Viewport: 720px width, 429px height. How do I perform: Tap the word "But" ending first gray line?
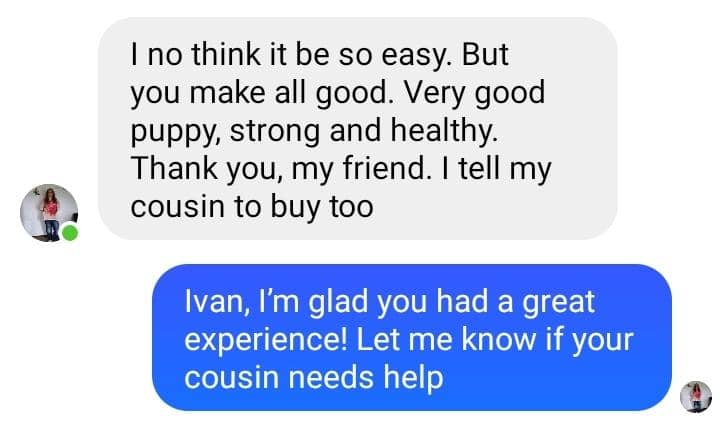click(485, 55)
